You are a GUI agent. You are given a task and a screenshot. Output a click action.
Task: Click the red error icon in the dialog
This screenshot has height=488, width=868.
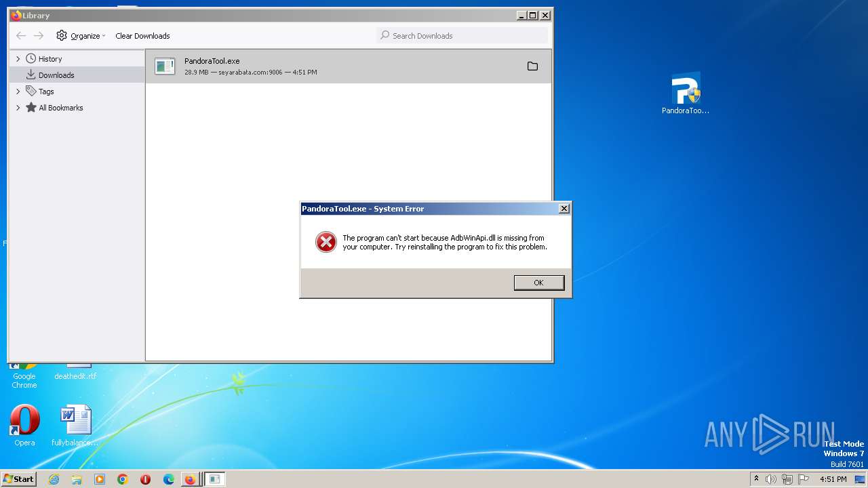326,242
